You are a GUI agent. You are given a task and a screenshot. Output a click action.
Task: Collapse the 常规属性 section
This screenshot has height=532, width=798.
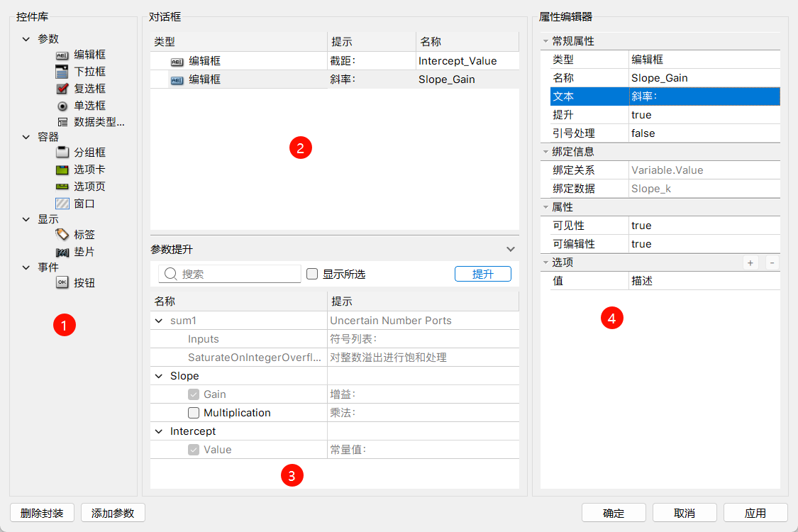point(545,41)
